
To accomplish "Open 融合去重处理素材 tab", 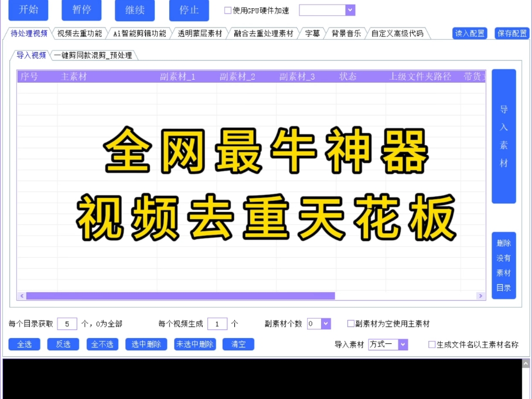I will tap(263, 33).
